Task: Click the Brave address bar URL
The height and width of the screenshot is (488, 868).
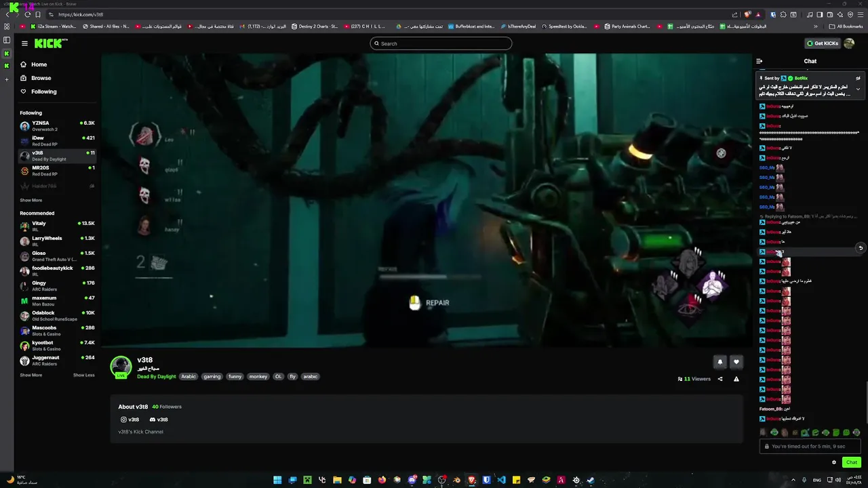Action: tap(81, 14)
